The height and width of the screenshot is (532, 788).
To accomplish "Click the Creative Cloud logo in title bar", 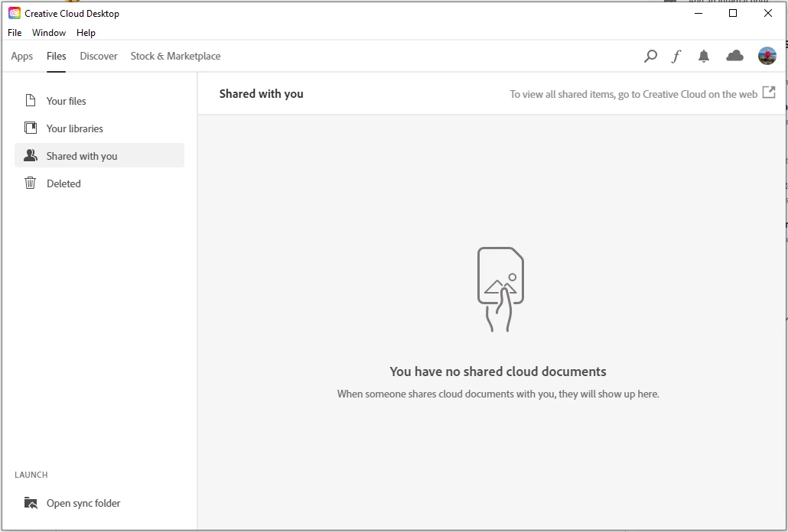I will (14, 13).
